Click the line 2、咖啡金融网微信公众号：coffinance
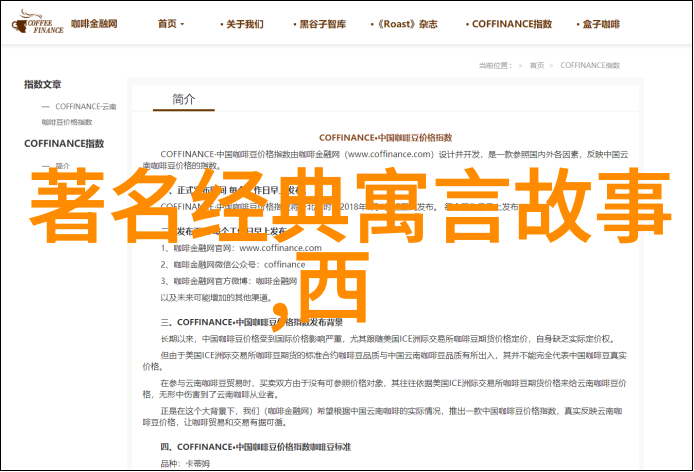 [233, 264]
